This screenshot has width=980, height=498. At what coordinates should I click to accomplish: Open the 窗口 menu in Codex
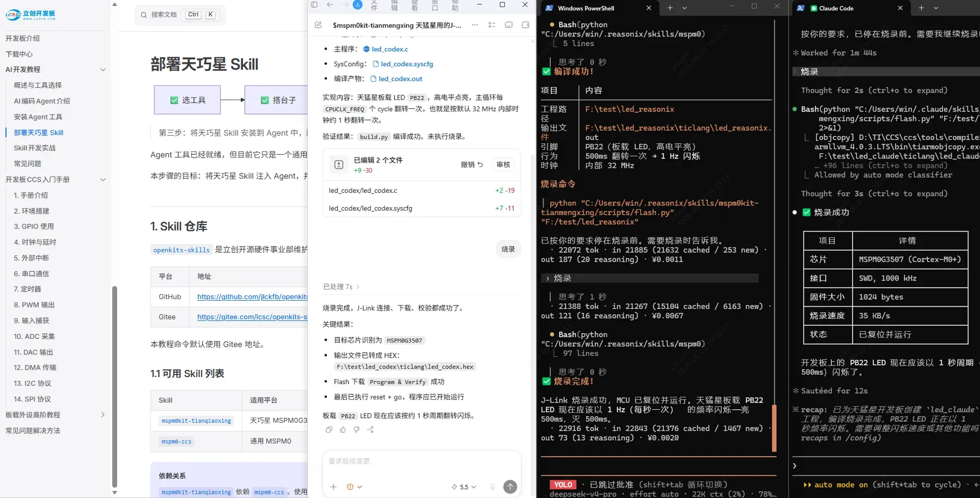pyautogui.click(x=435, y=5)
